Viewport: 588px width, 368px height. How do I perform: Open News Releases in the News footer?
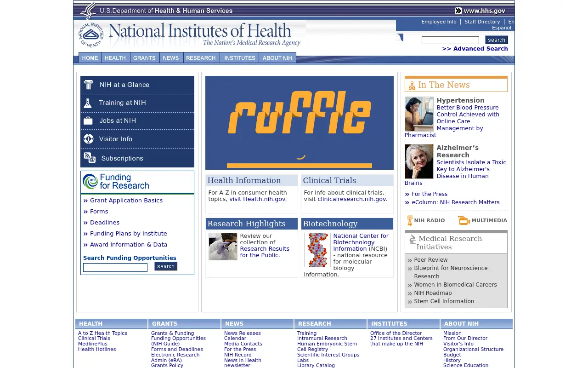tap(243, 333)
